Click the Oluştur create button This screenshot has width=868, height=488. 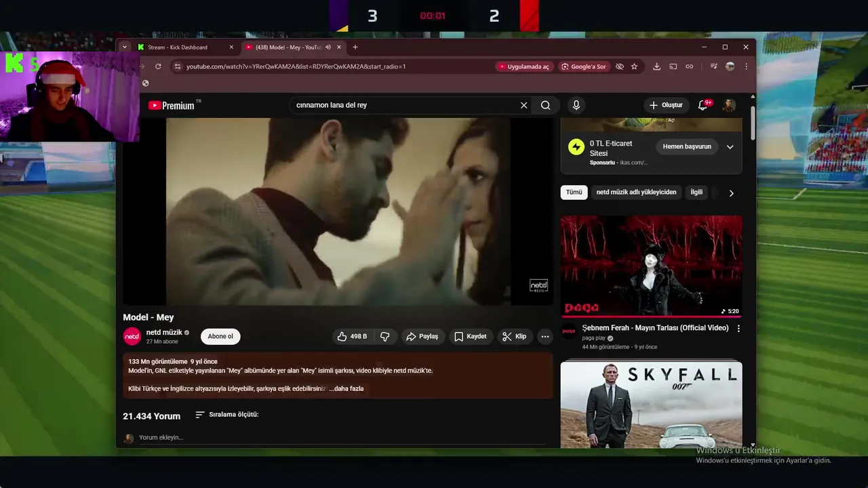tap(666, 105)
